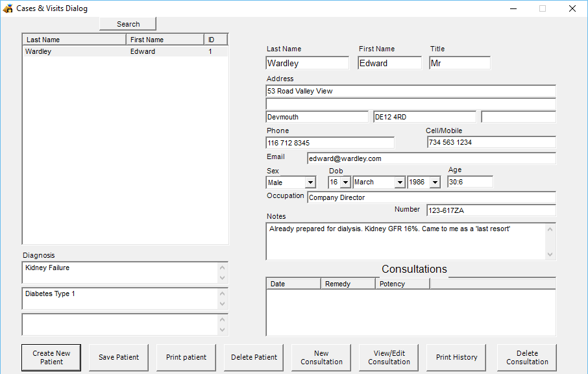Click inside the Notes text area

point(406,241)
